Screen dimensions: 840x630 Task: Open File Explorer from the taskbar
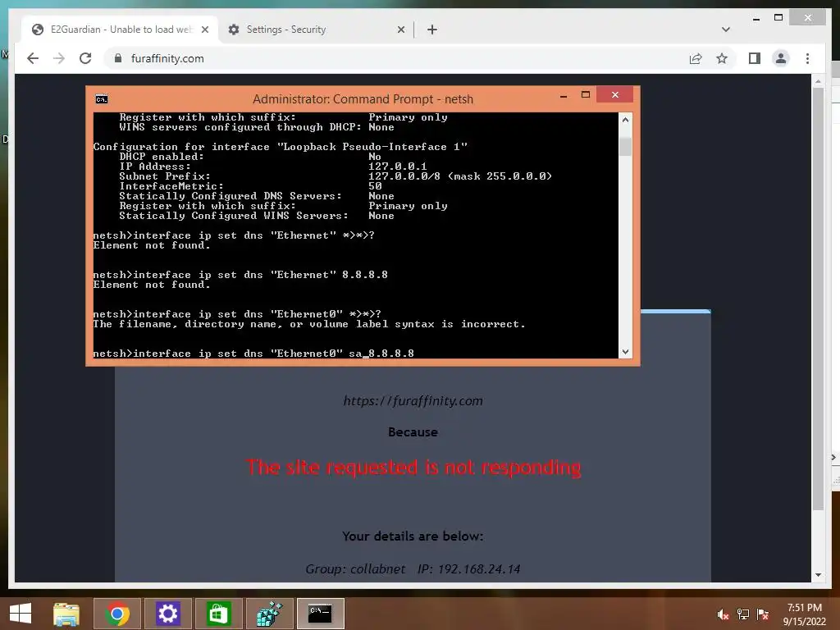[x=66, y=614]
